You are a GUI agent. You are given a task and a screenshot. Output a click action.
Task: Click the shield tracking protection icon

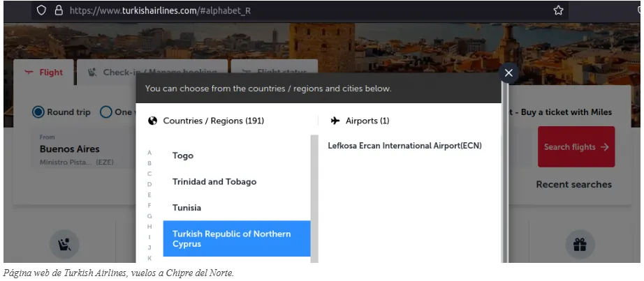point(42,10)
